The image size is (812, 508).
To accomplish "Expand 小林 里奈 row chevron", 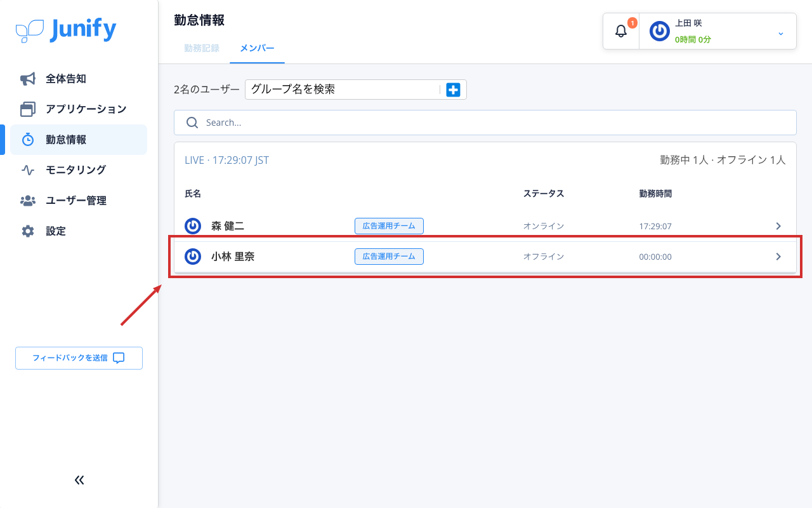I will (778, 257).
